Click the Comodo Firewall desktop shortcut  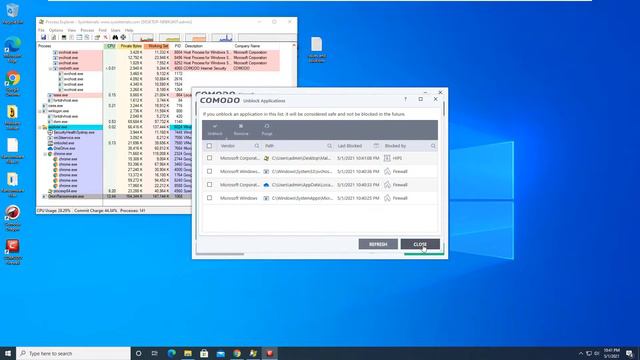coord(12,252)
